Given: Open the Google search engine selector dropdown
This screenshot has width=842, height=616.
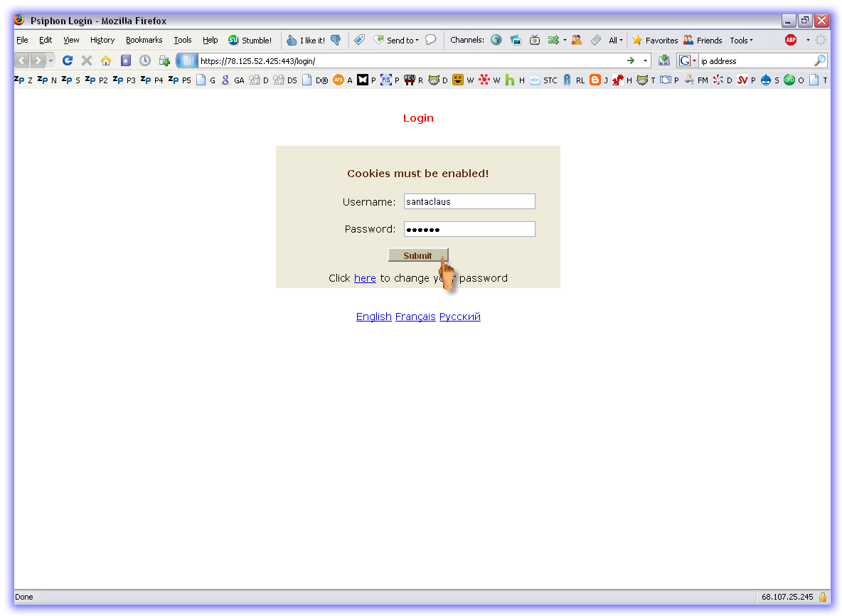Looking at the screenshot, I should pyautogui.click(x=687, y=60).
